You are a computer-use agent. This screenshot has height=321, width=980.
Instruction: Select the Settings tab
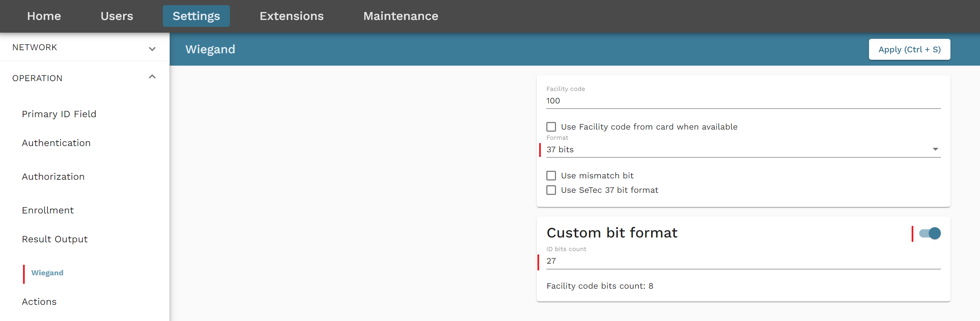(x=196, y=16)
